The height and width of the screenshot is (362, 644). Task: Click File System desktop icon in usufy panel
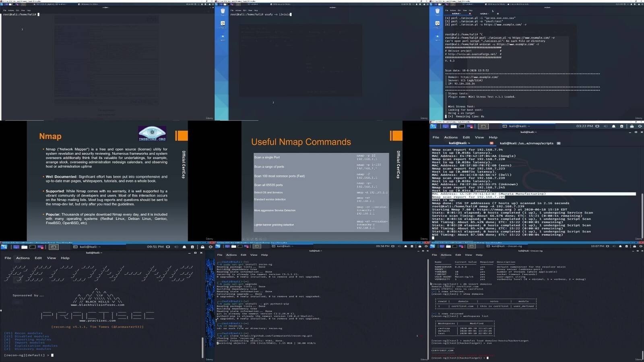tap(223, 24)
